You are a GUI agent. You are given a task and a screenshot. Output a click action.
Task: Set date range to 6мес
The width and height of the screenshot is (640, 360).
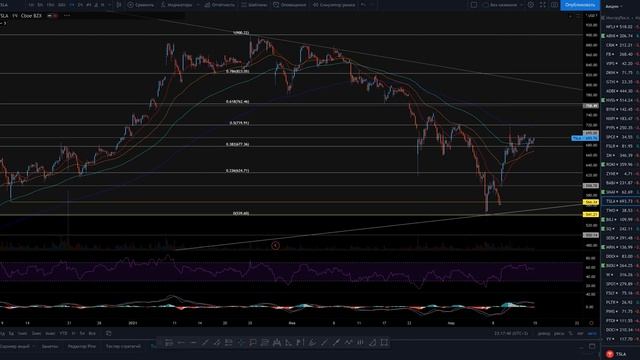point(50,333)
